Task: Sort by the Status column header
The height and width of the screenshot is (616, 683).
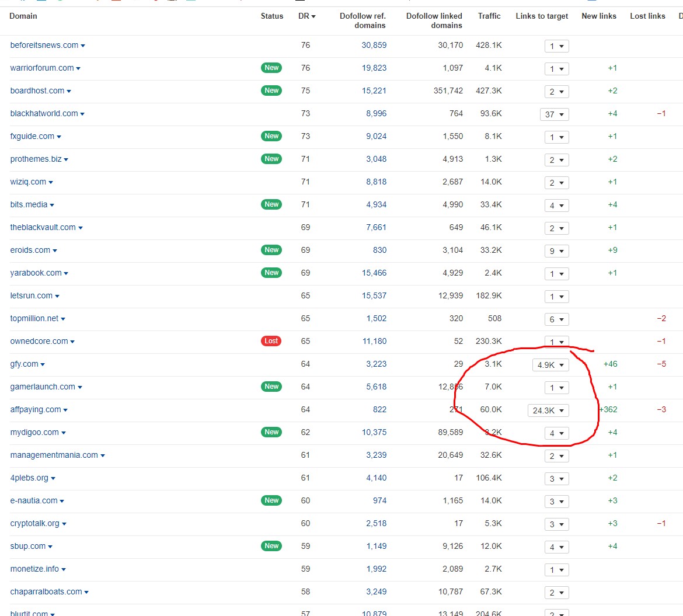Action: pos(272,16)
